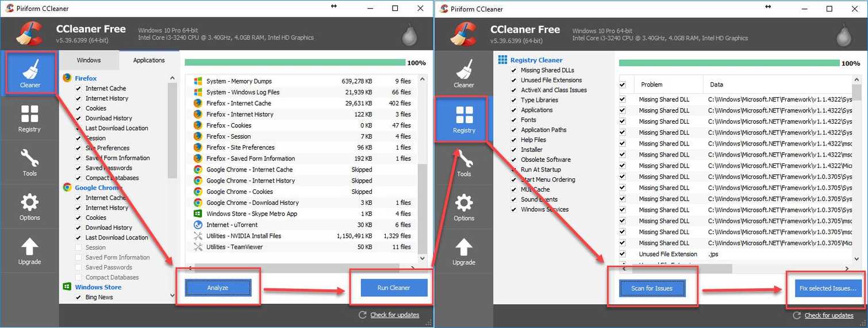Image resolution: width=868 pixels, height=328 pixels.
Task: Open Tools wrench icon in left window
Action: [29, 162]
